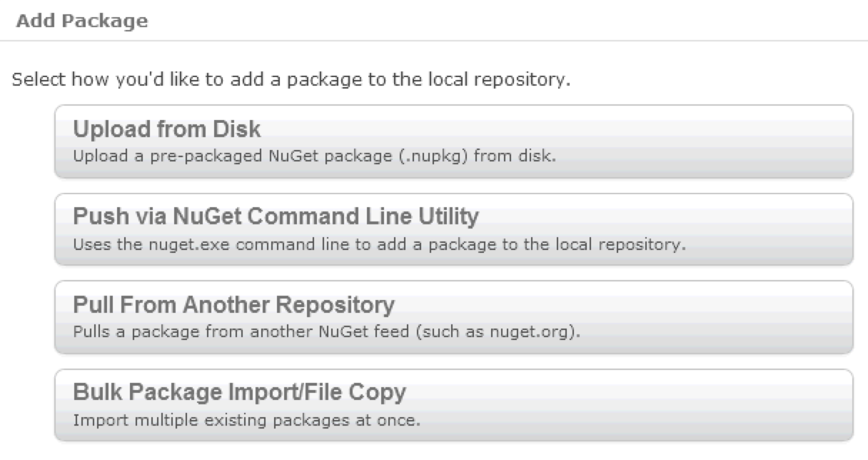
Task: Click the Add Package section heading
Action: tap(81, 21)
